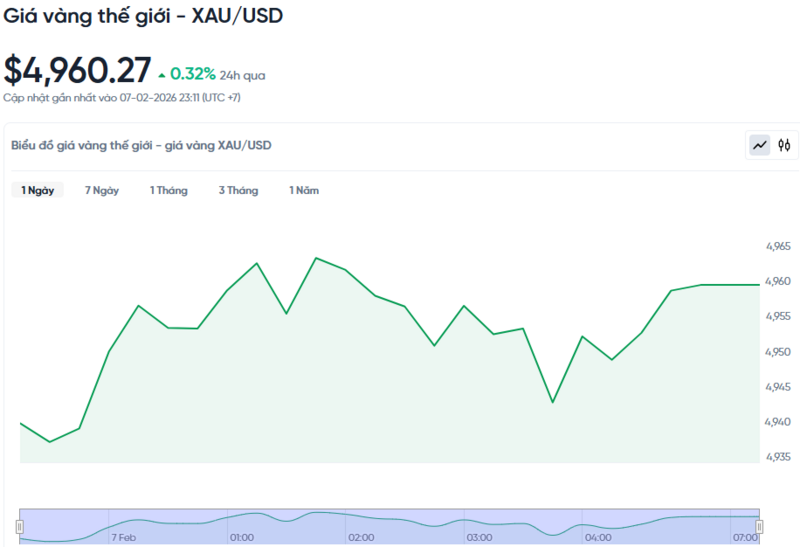Switch to the 1 Năm range
The height and width of the screenshot is (547, 800).
[x=304, y=190]
